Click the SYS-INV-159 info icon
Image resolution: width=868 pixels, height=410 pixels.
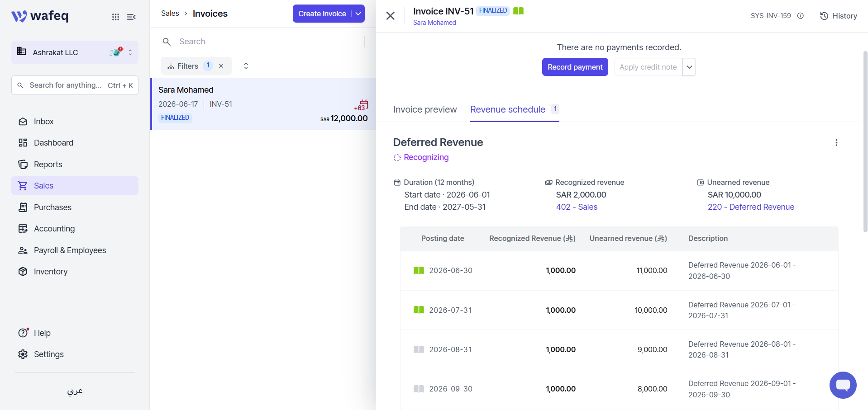(801, 16)
